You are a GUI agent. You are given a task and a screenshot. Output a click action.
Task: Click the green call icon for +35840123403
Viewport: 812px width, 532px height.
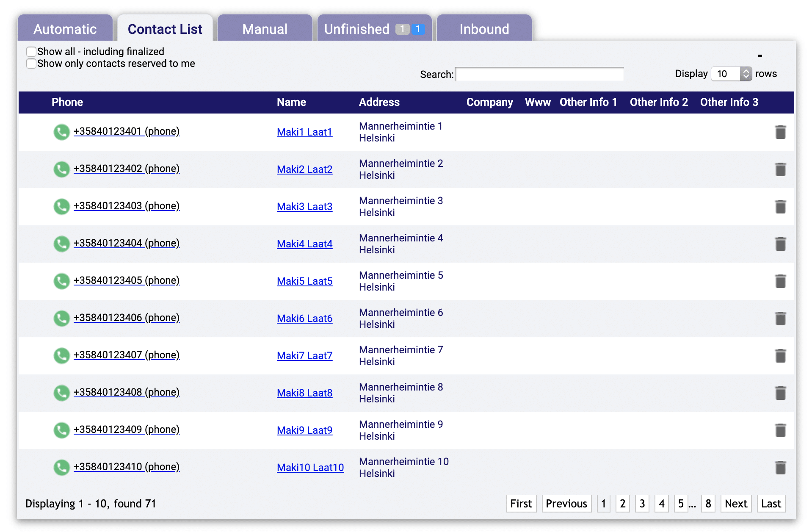click(x=61, y=207)
